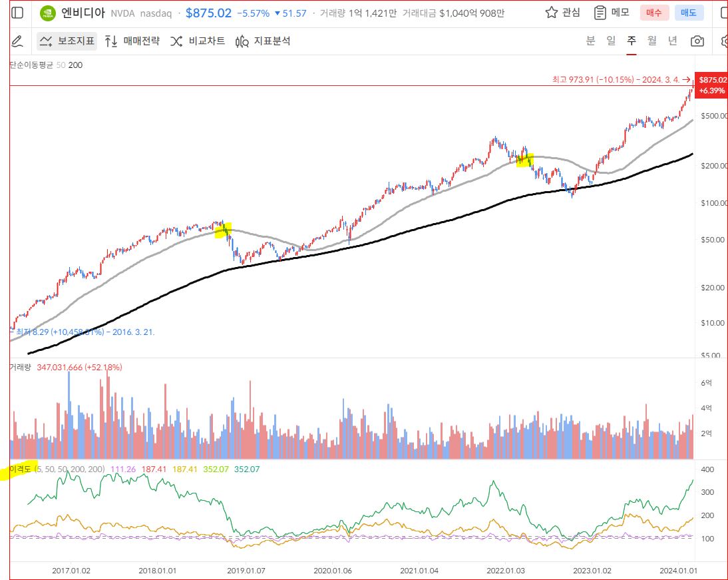Select the pencil drawing tool
This screenshot has width=728, height=580.
pos(17,41)
